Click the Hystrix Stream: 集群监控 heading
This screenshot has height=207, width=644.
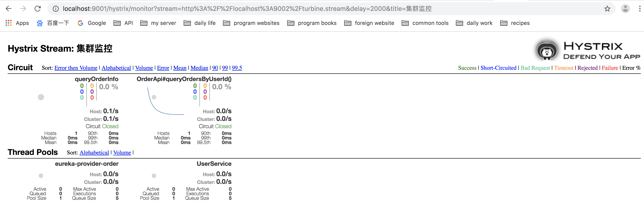[x=60, y=48]
